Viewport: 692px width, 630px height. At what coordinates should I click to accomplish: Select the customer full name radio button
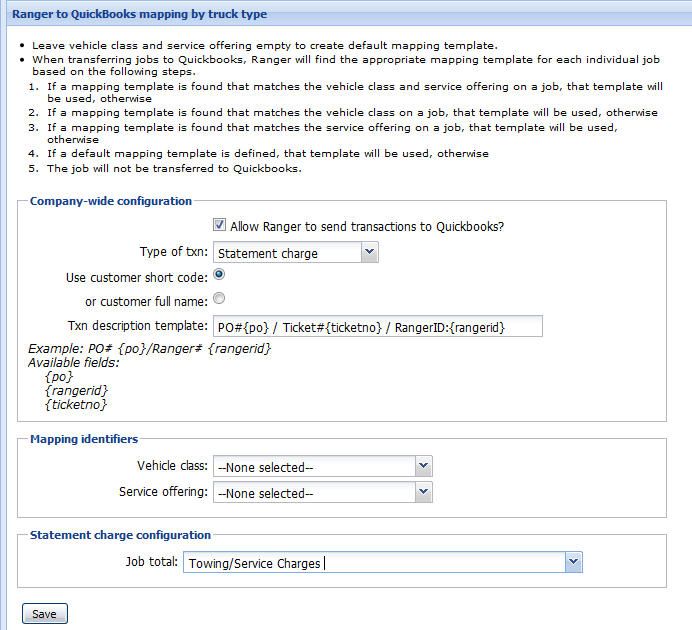pyautogui.click(x=220, y=298)
